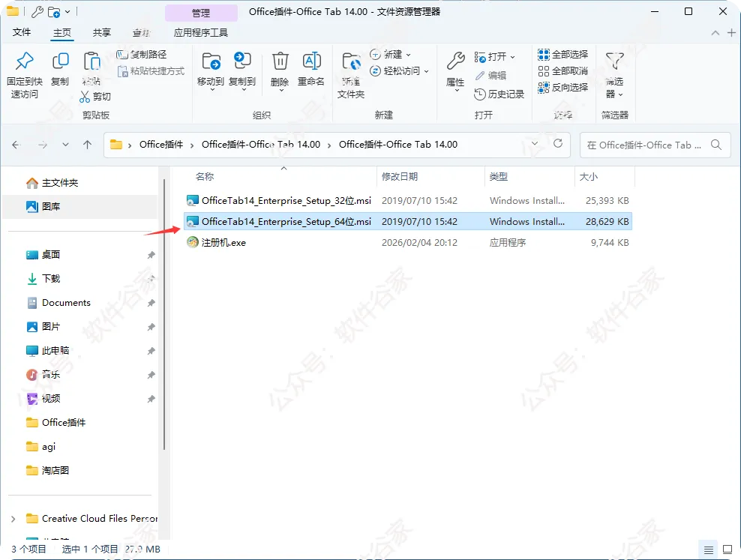Screen dimensions: 741x560
Task: Click the Refresh button in address bar
Action: [558, 143]
